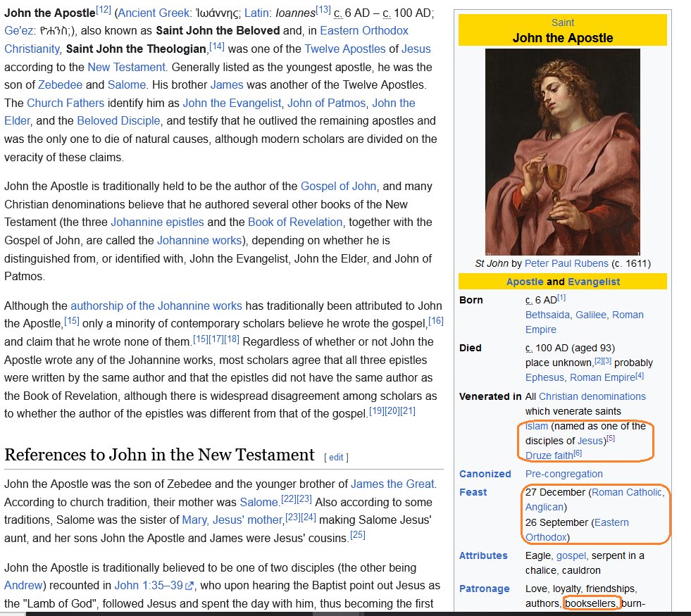
Task: Open the Book of Revelation link
Action: (x=295, y=222)
